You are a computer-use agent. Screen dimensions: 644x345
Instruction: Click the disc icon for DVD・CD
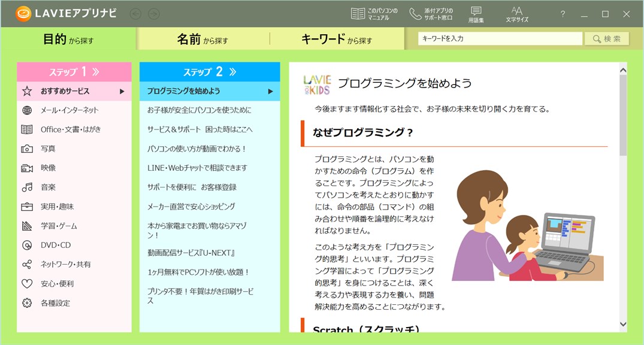[x=27, y=245]
